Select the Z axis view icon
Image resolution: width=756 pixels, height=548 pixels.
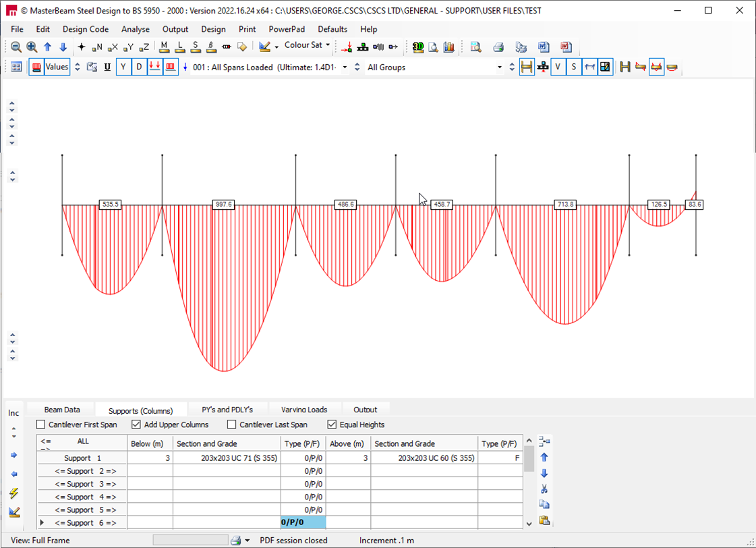[x=144, y=47]
